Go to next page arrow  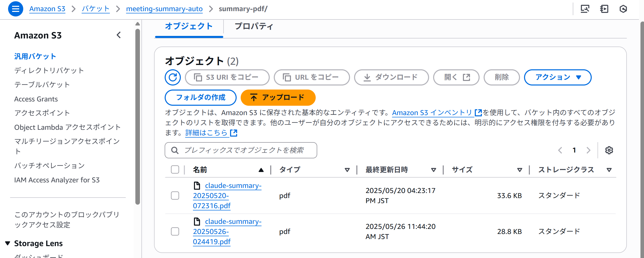pos(588,150)
